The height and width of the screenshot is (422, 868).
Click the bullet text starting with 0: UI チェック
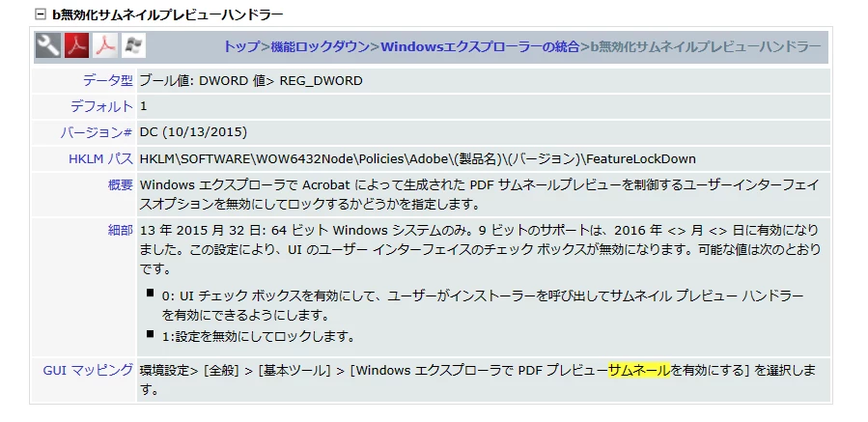[x=482, y=306]
